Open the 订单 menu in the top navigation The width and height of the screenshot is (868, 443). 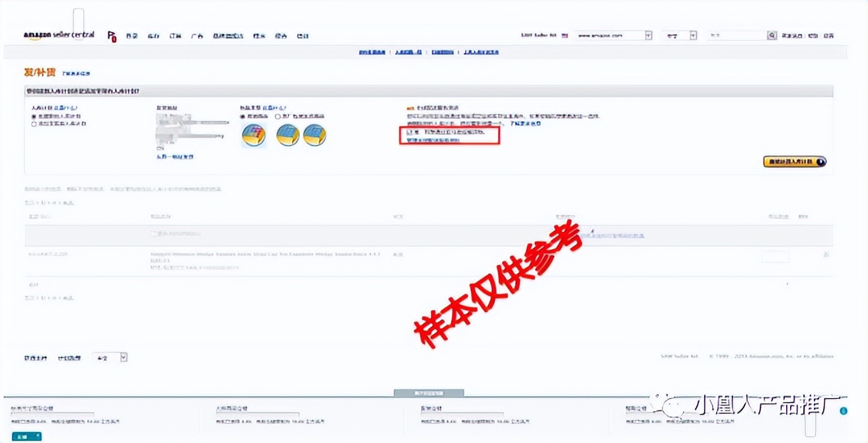click(x=174, y=36)
